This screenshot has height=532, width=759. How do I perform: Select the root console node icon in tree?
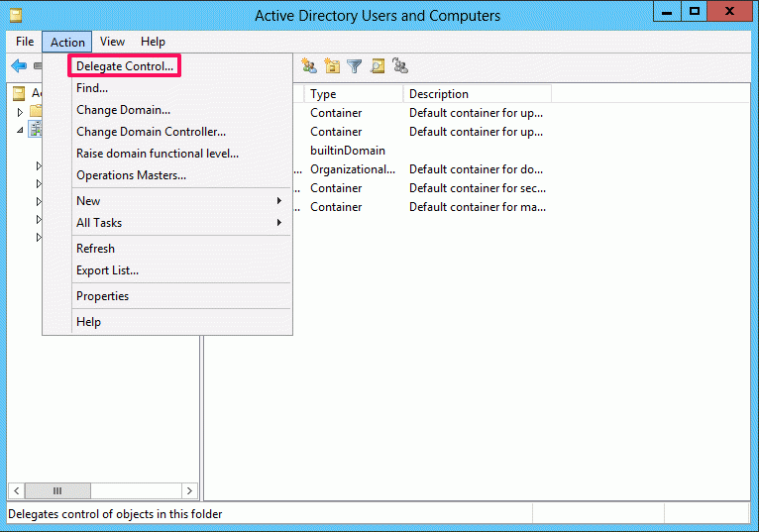pos(19,93)
